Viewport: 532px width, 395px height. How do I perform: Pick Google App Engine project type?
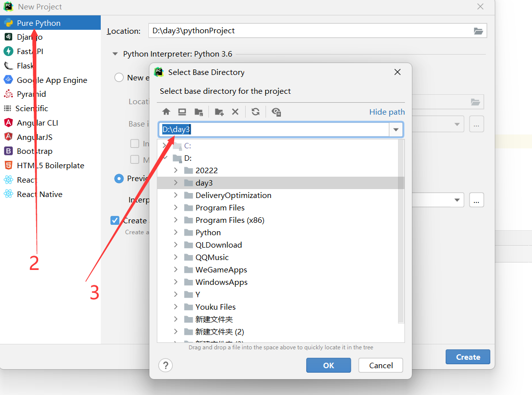(x=50, y=80)
